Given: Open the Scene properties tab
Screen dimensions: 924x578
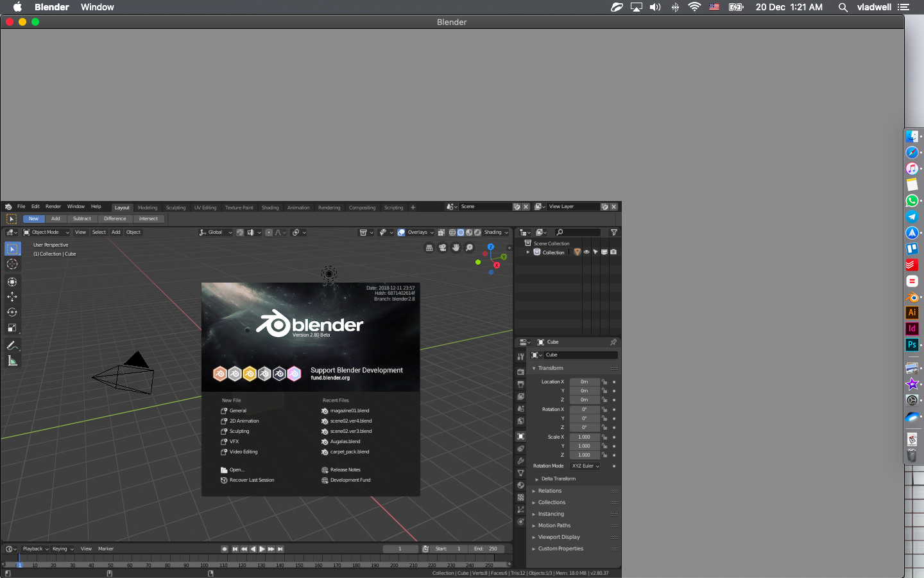Looking at the screenshot, I should (521, 408).
